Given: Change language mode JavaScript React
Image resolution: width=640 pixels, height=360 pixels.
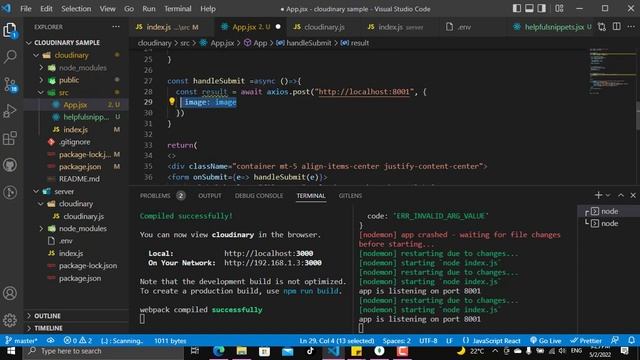Looking at the screenshot, I should click(491, 340).
